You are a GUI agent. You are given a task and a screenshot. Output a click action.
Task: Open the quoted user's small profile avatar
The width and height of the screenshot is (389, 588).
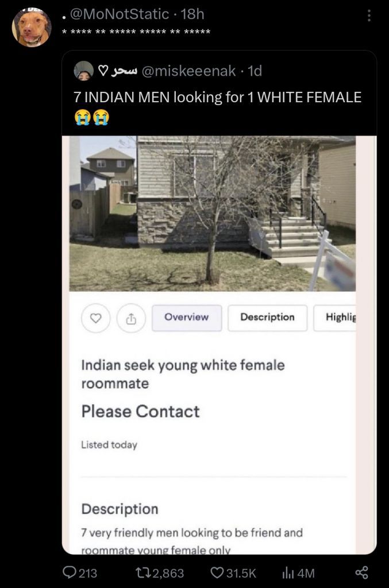83,71
